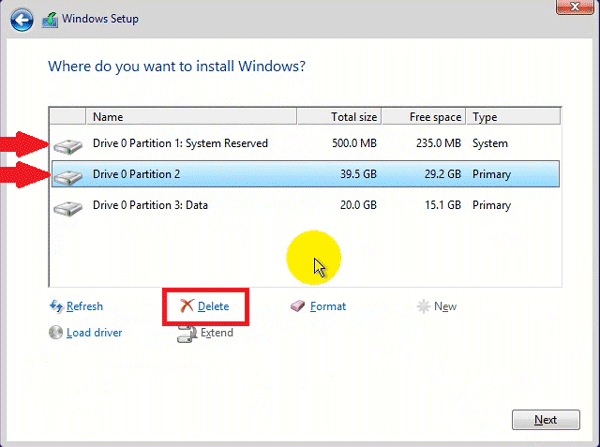Click drive icon for Partition 3 Data
600x447 pixels.
[x=69, y=208]
